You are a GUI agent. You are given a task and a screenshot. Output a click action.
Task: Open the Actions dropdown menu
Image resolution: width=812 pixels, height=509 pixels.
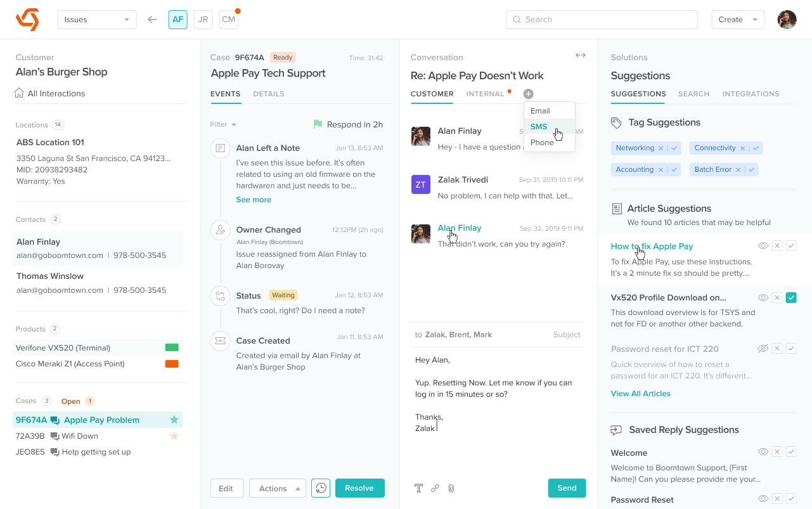[x=278, y=488]
